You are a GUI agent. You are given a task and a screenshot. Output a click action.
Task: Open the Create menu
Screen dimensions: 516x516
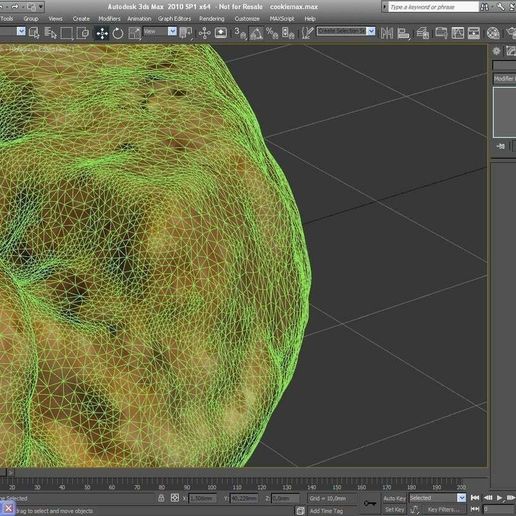[x=81, y=19]
